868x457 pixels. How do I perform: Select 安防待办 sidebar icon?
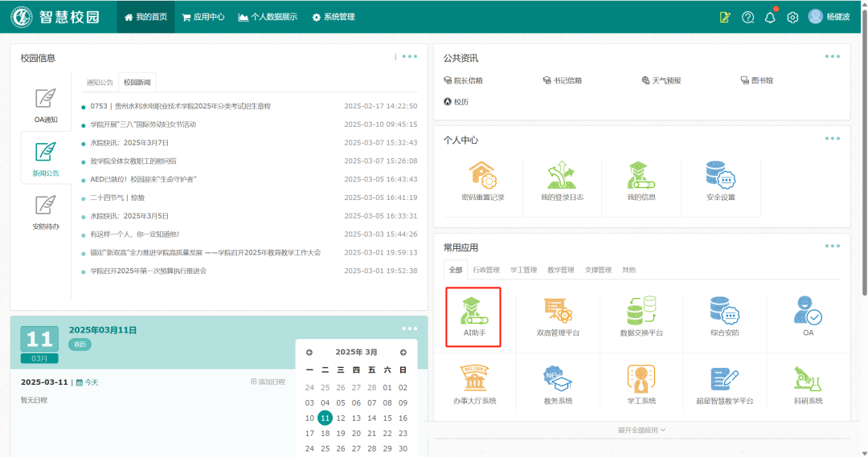[45, 213]
